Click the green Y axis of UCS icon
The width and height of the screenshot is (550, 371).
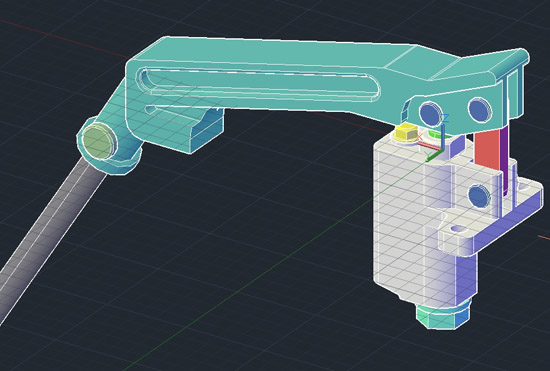433,155
